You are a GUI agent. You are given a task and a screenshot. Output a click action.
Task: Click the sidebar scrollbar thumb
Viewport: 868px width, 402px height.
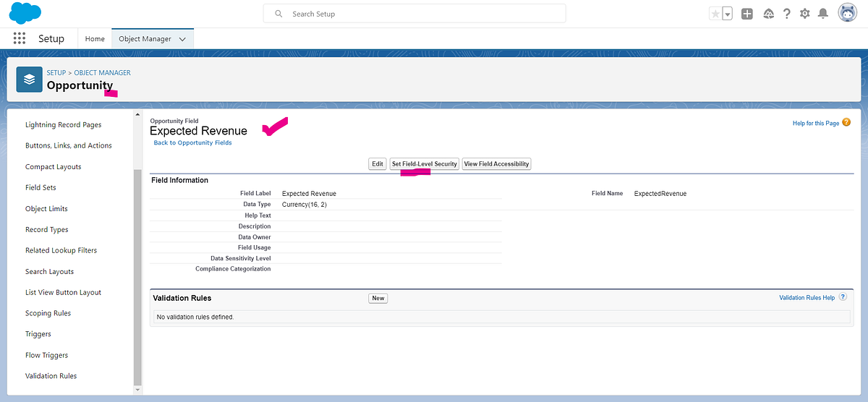[138, 276]
